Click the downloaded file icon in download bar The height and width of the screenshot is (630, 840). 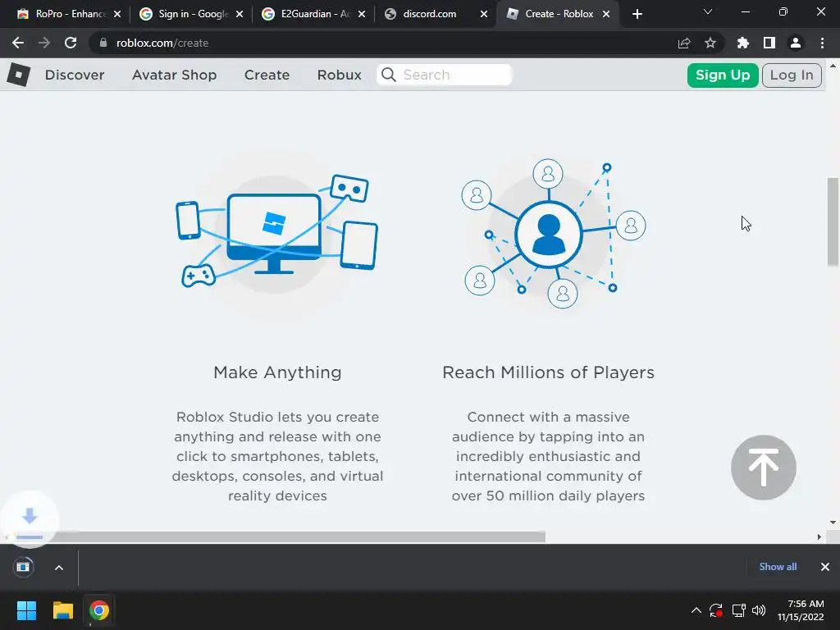(x=23, y=567)
